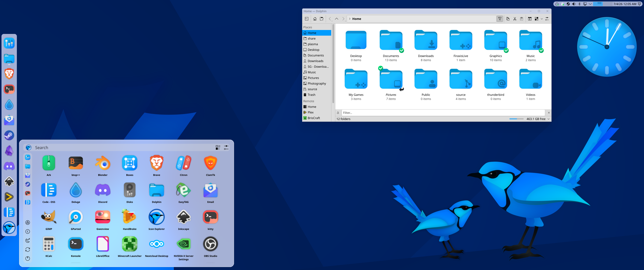Toggle the filter lock button beside the Filter field
644x270 pixels.
338,113
